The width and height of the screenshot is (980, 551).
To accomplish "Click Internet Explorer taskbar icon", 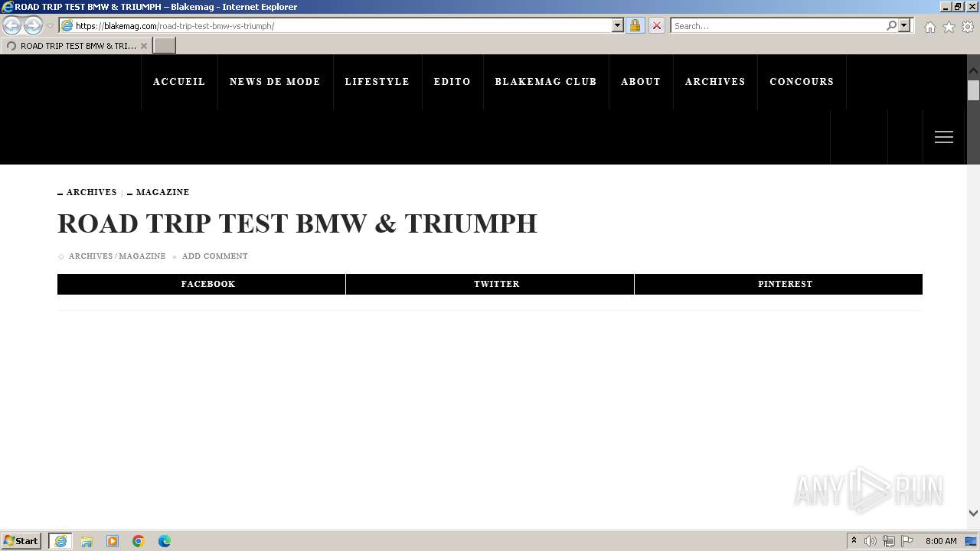I will (60, 541).
